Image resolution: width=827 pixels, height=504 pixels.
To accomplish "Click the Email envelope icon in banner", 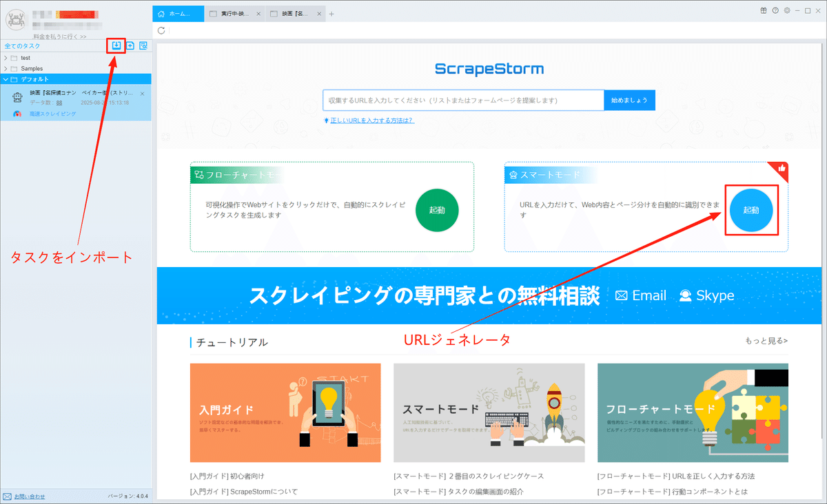I will coord(621,296).
